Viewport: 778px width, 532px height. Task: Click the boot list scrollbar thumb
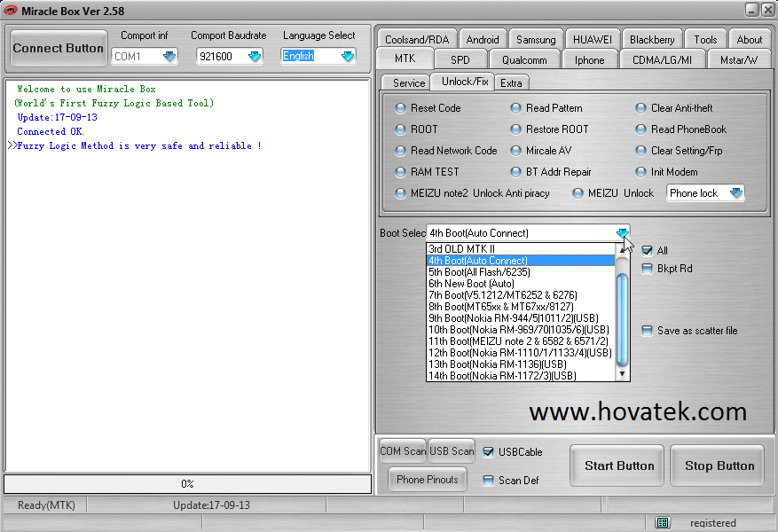pyautogui.click(x=622, y=320)
